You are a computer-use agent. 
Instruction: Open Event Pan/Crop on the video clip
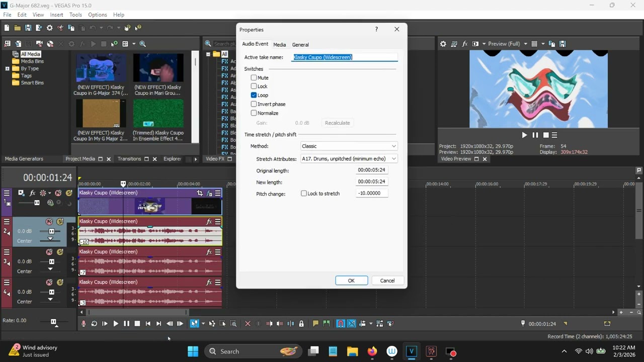click(200, 193)
